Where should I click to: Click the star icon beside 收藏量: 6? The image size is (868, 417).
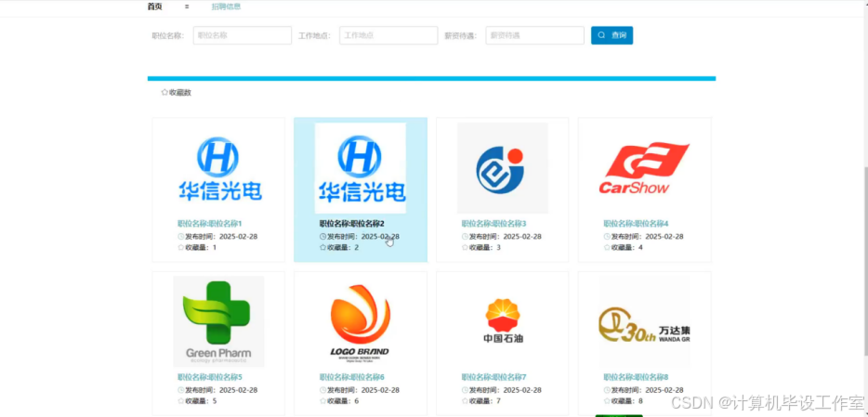tap(322, 401)
